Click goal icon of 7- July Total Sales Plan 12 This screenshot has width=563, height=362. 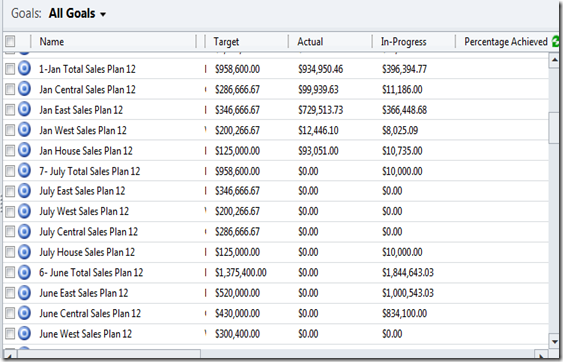tap(24, 171)
